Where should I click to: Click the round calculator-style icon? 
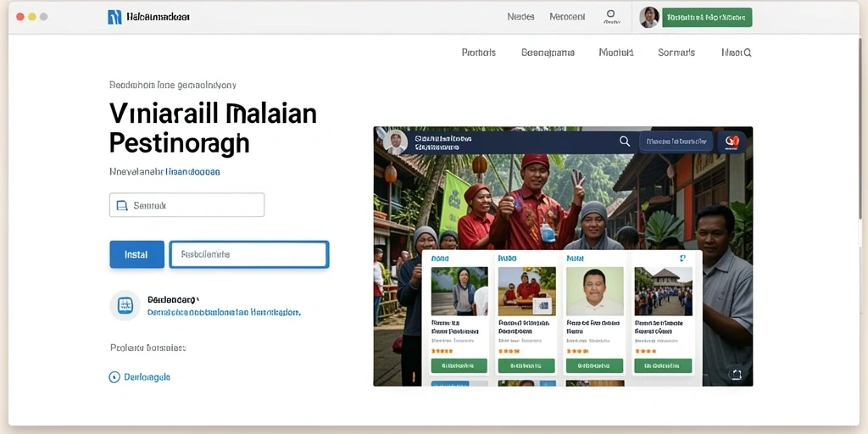click(x=125, y=305)
